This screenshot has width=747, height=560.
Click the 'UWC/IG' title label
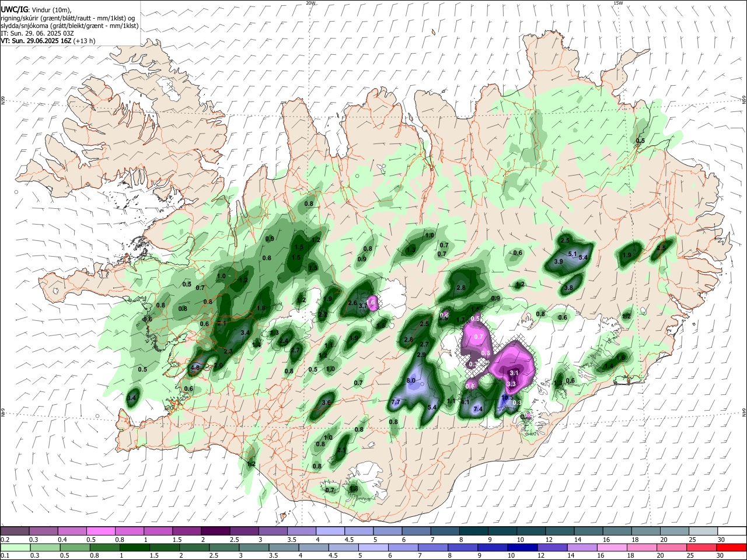13,10
